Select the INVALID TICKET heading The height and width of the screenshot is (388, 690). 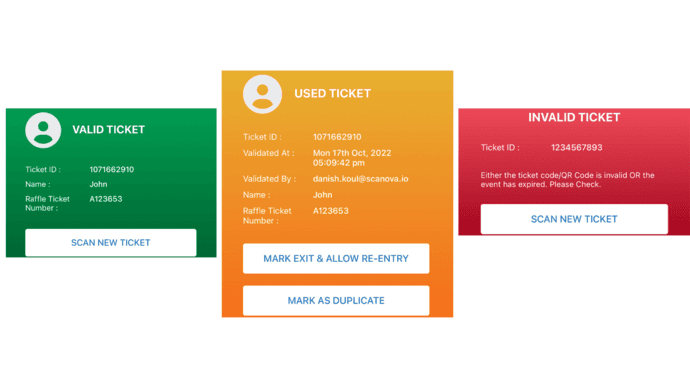[x=574, y=117]
